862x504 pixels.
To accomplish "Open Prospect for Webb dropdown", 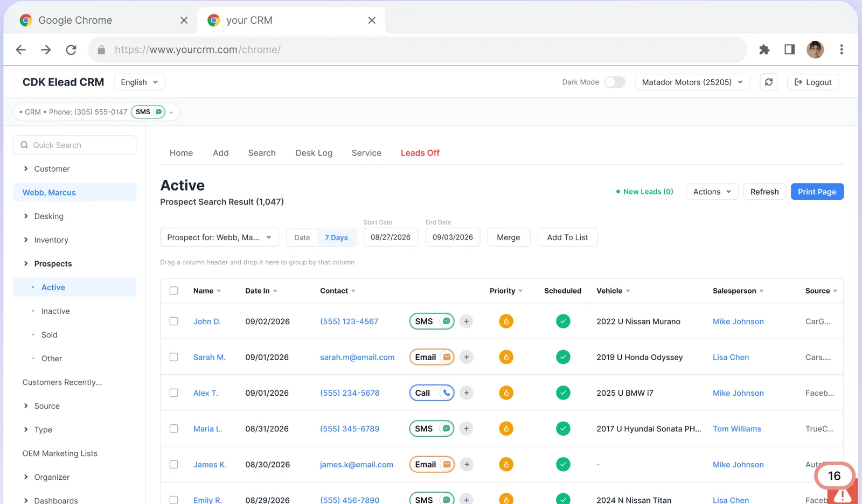I will (219, 237).
